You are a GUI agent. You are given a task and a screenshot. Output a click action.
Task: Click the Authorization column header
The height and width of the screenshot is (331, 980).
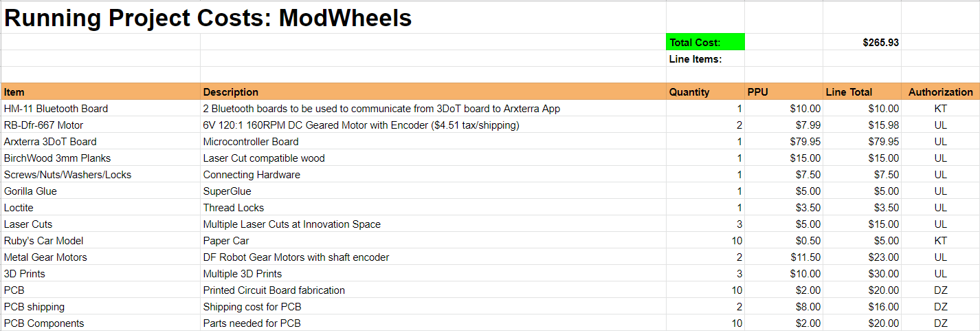(941, 92)
